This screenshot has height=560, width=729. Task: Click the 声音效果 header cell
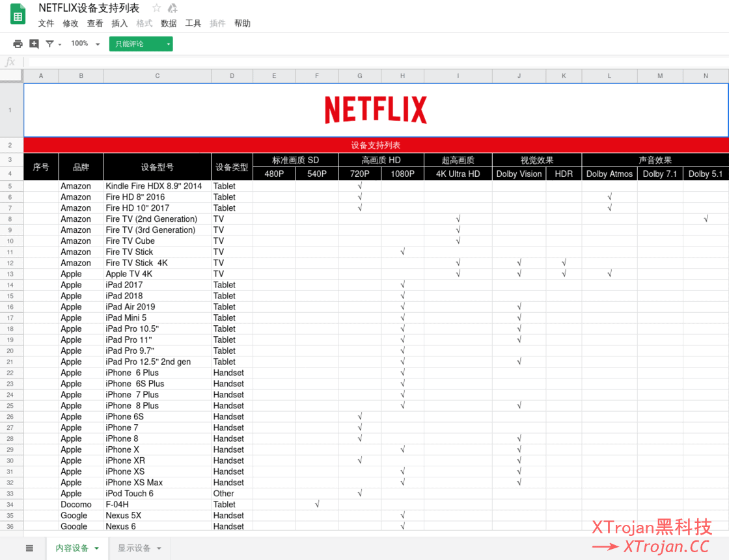(655, 160)
